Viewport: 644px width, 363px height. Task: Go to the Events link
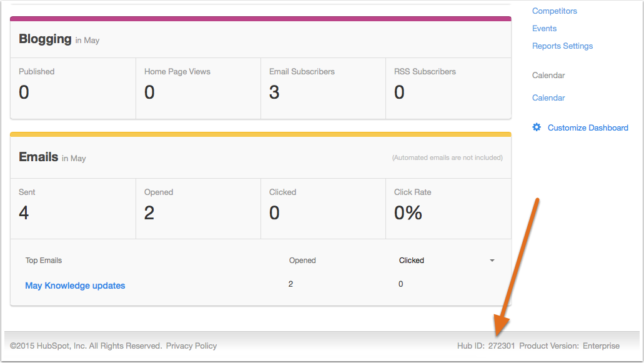tap(544, 28)
